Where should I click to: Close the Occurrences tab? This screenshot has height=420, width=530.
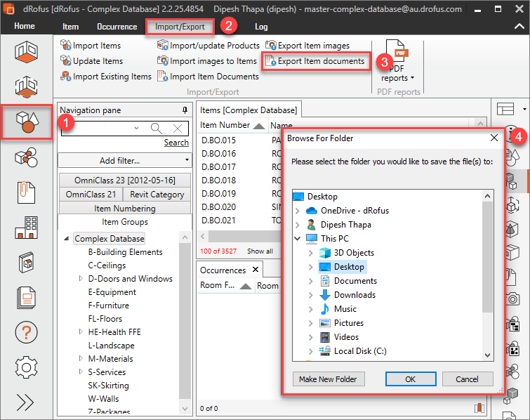click(256, 270)
